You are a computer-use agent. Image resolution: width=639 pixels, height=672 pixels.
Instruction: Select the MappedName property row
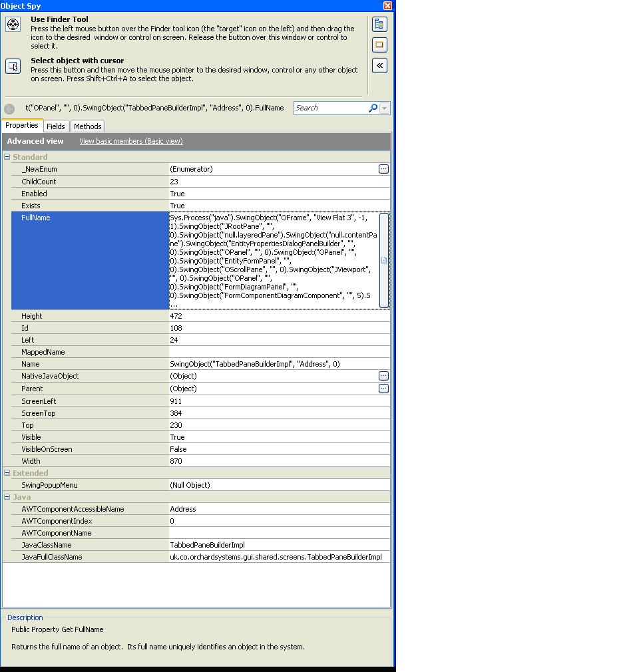pos(201,352)
